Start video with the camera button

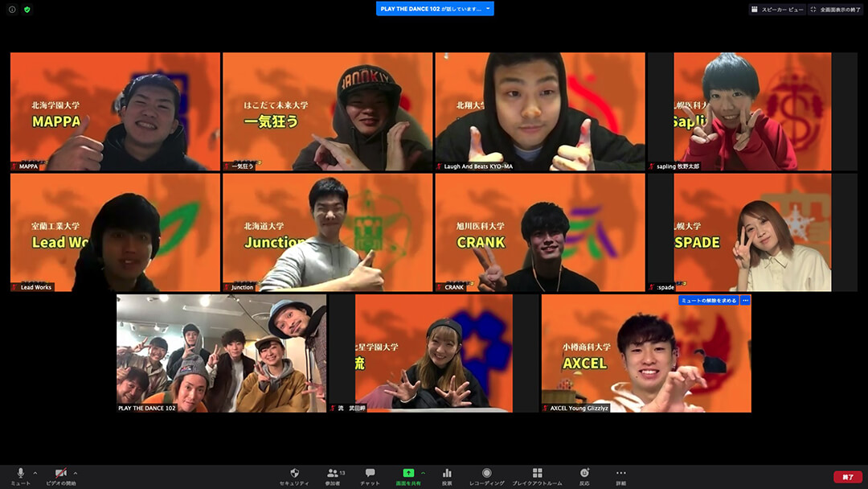coord(60,475)
